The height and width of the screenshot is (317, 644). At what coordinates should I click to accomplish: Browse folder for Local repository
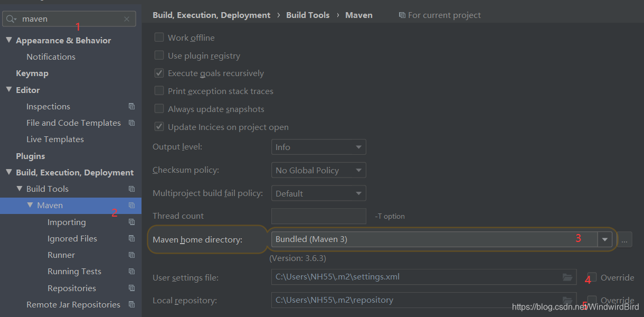[x=567, y=300]
